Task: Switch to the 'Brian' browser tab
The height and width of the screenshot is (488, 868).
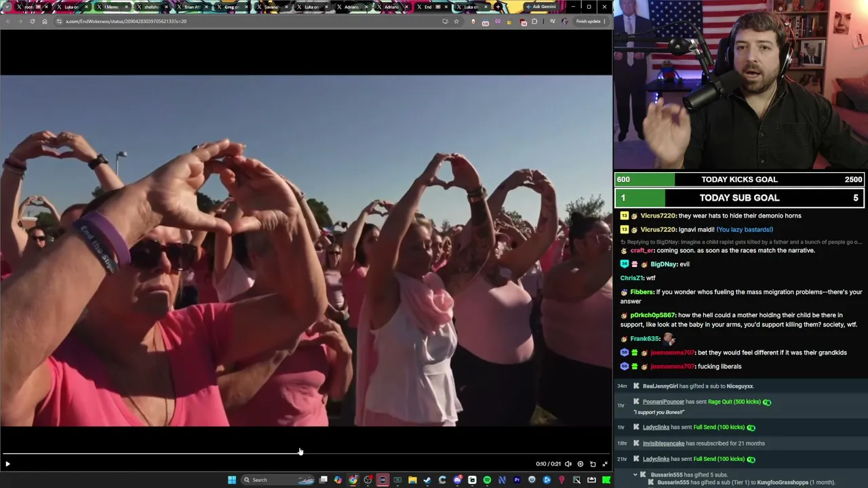Action: pyautogui.click(x=191, y=7)
